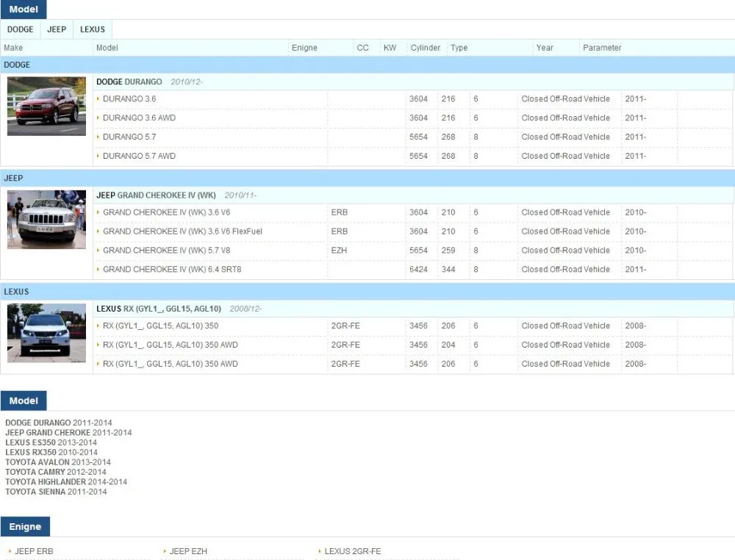Click the 259 KW value
Viewport: 735px width, 560px height.
448,251
